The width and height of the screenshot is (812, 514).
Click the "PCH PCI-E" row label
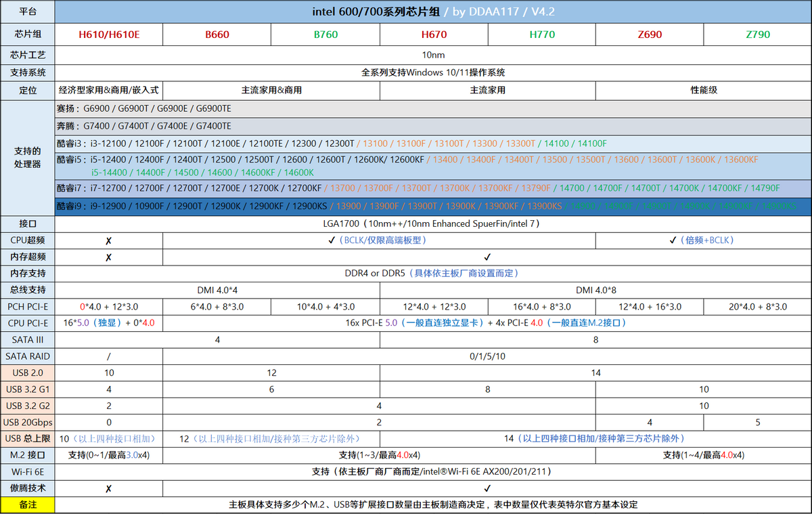[x=28, y=306]
